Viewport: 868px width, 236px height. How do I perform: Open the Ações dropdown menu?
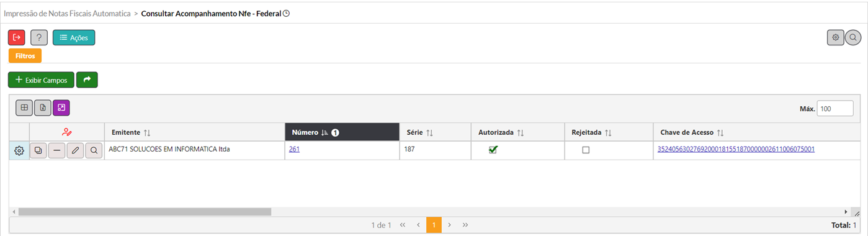click(x=74, y=38)
